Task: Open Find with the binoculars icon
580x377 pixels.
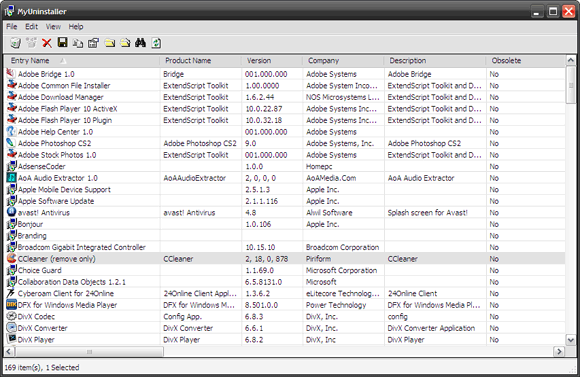Action: [x=141, y=43]
